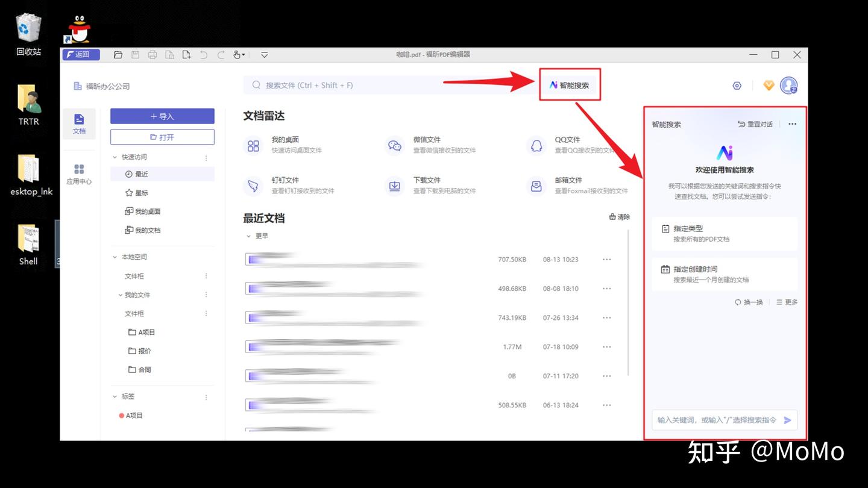This screenshot has width=868, height=488.
Task: Open the smart search panel more-options menu
Action: pos(792,124)
